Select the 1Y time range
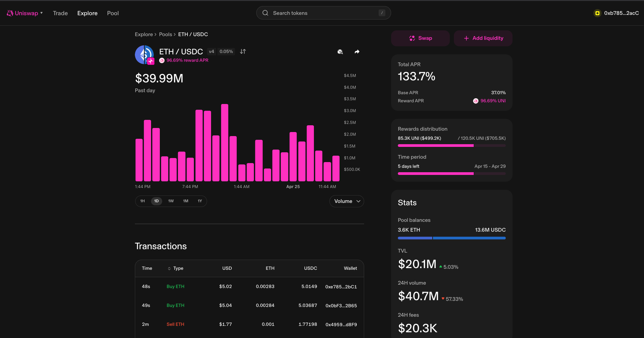The width and height of the screenshot is (644, 338). (x=200, y=201)
